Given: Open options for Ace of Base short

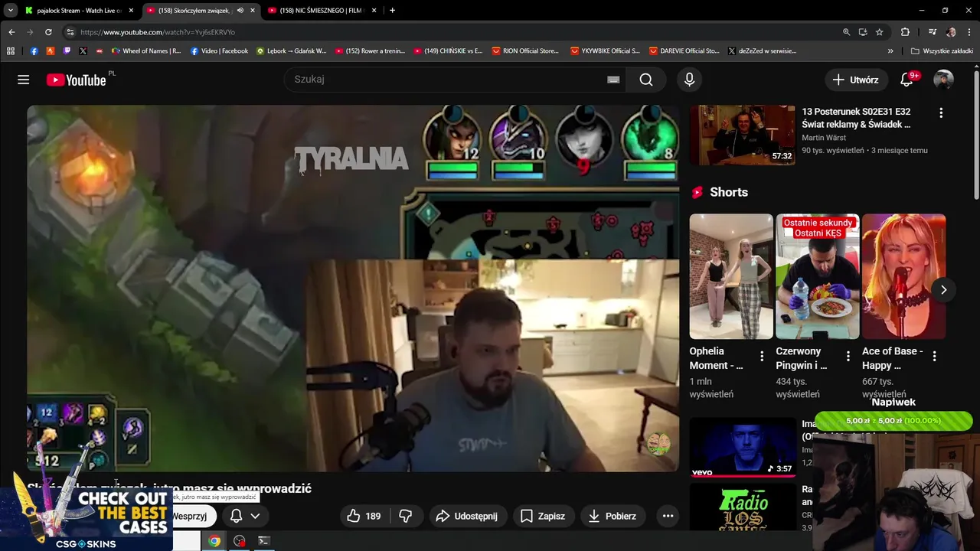Looking at the screenshot, I should 934,356.
